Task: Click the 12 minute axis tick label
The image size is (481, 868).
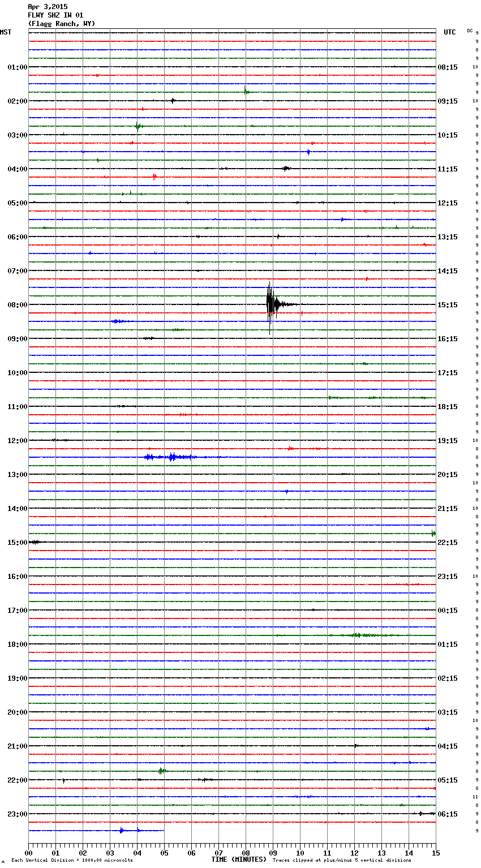Action: coord(354,853)
